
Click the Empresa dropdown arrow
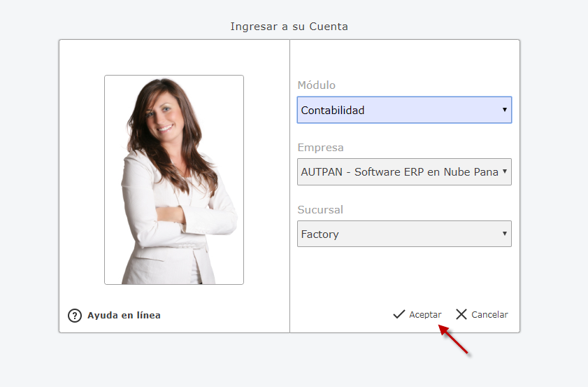[x=505, y=172]
